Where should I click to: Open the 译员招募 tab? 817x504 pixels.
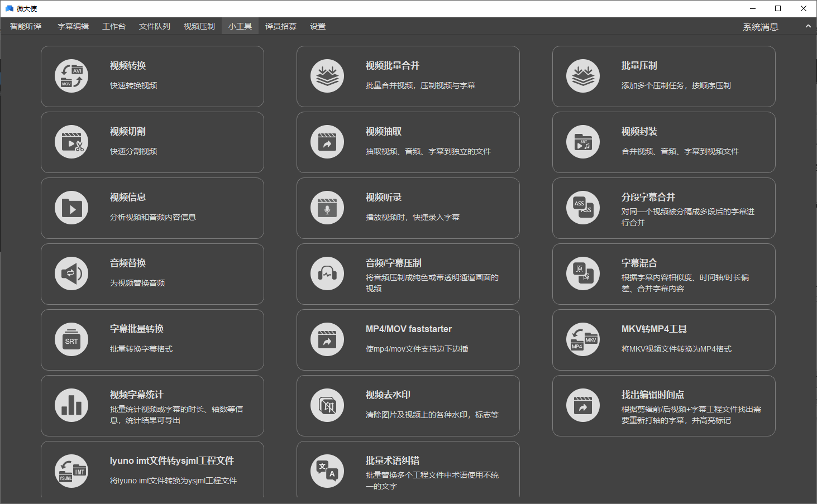click(281, 26)
